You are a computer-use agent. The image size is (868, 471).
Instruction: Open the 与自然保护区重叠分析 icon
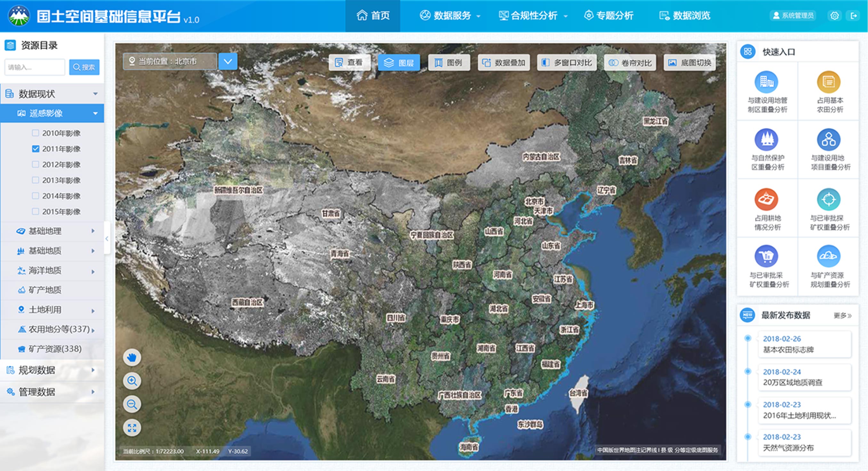[x=766, y=140]
